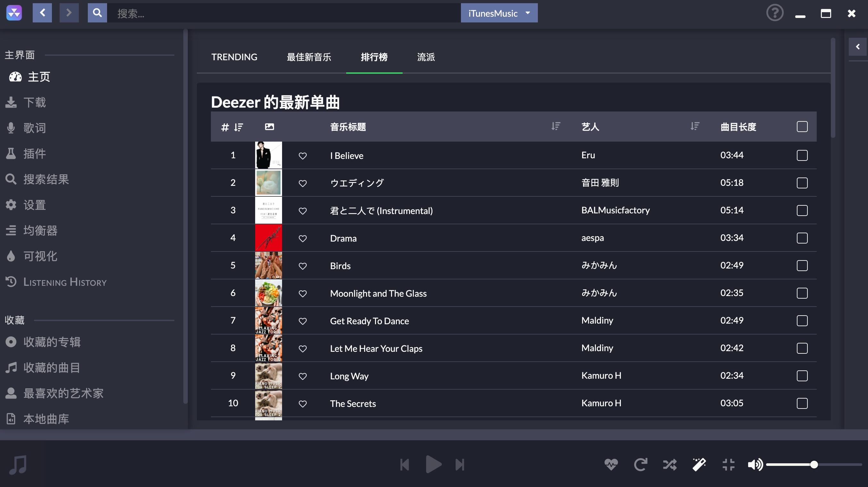868x487 pixels.
Task: Tick the select-all checkbox in table header
Action: click(x=802, y=127)
